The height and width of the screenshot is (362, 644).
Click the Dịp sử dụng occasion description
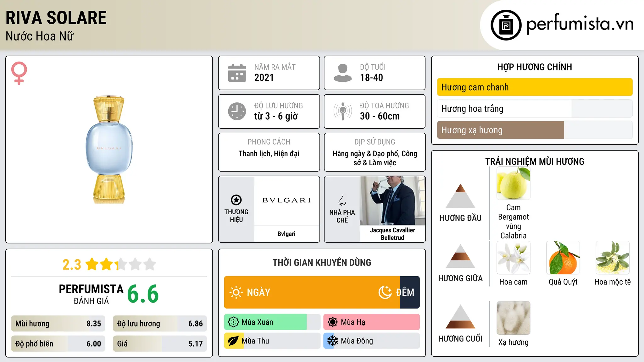(x=375, y=158)
